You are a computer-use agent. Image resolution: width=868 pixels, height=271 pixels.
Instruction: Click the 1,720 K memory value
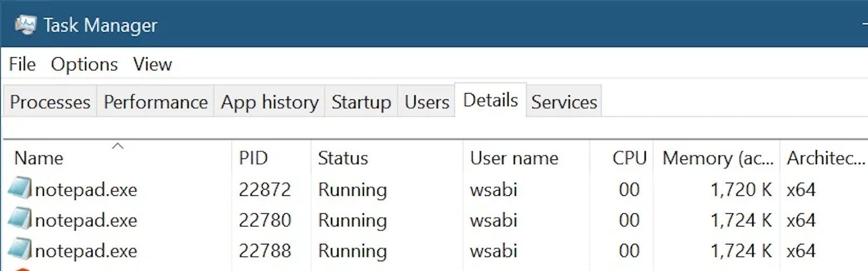[741, 190]
